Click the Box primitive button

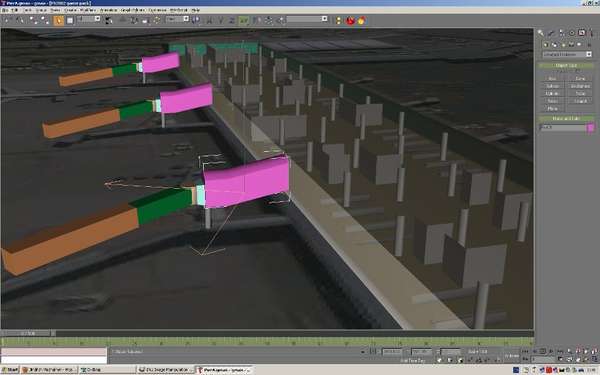552,78
